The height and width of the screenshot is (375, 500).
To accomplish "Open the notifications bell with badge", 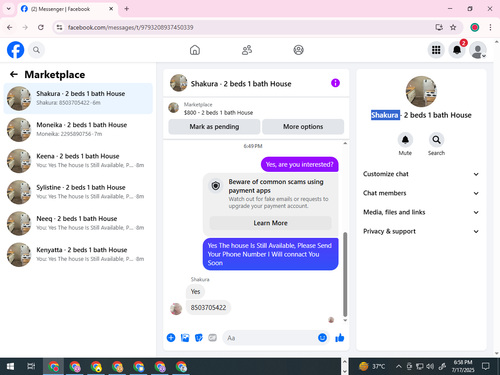I will pos(457,50).
